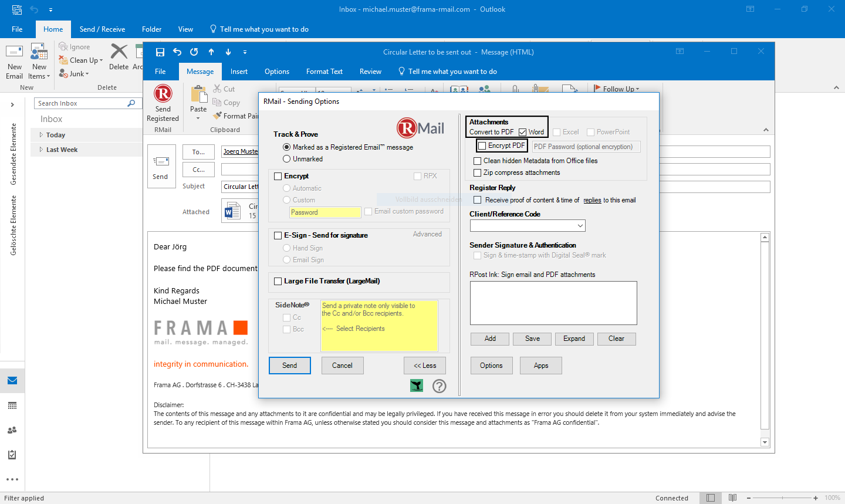The image size is (845, 504).
Task: Open more navigation options ellipsis
Action: click(12, 479)
